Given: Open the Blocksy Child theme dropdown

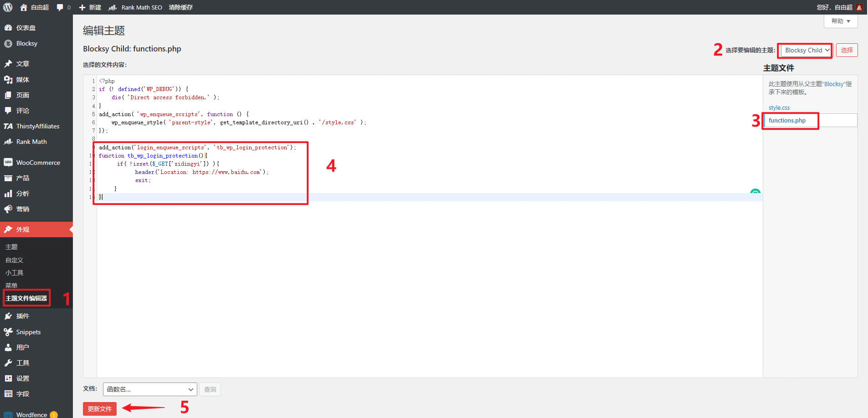Looking at the screenshot, I should pyautogui.click(x=806, y=50).
